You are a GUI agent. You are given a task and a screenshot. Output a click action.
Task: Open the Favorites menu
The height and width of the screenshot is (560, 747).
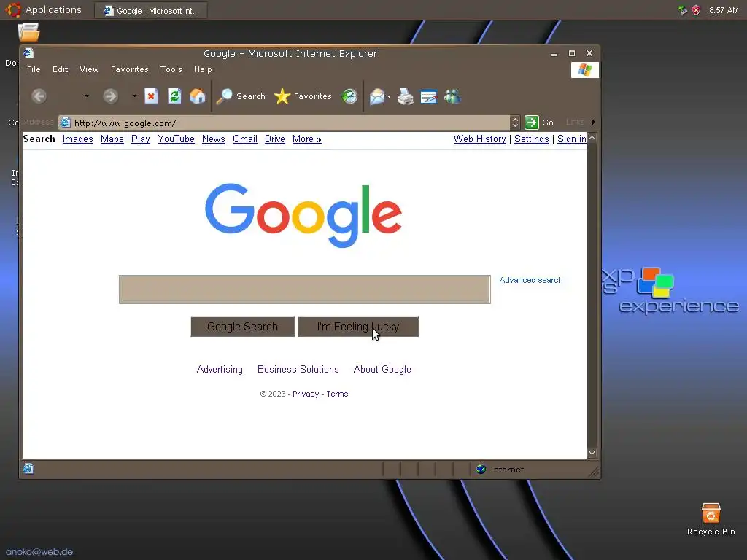pyautogui.click(x=130, y=69)
